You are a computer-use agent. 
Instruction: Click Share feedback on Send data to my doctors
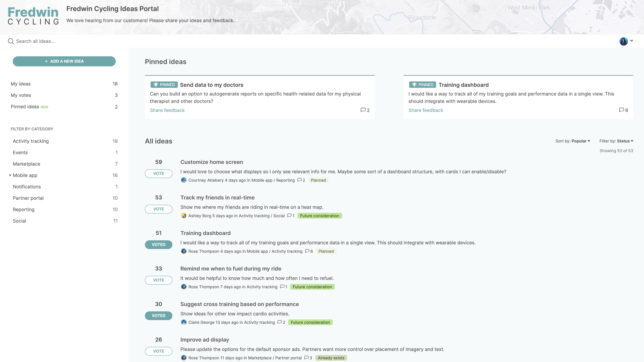(x=167, y=110)
